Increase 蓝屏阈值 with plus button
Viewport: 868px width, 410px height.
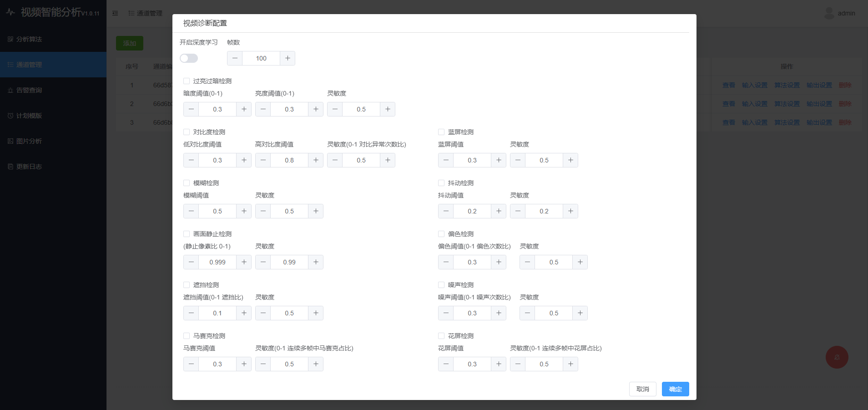pyautogui.click(x=499, y=160)
